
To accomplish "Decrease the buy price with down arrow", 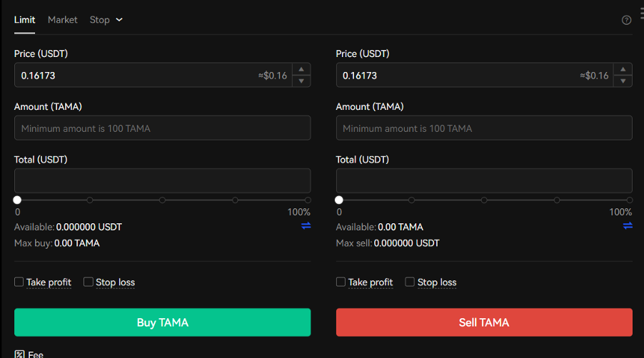I will click(301, 81).
